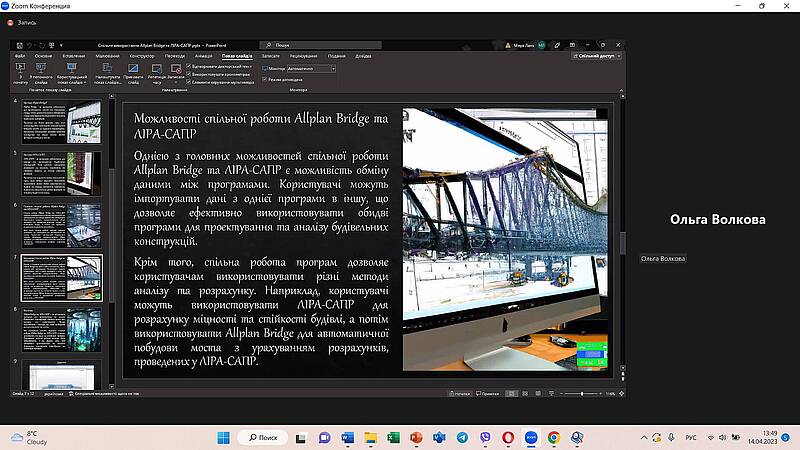Toggle Presenter View checkbox
Screen dimensions: 800x450
click(265, 79)
